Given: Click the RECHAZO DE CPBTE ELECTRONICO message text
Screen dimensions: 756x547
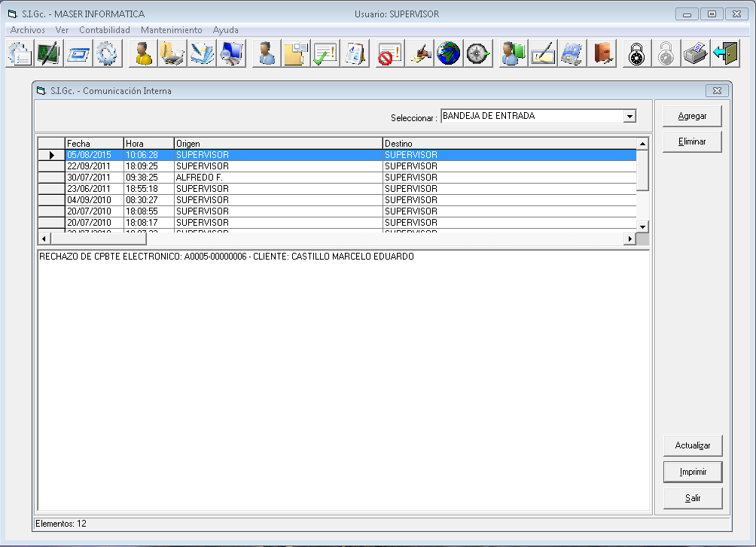Looking at the screenshot, I should (227, 257).
